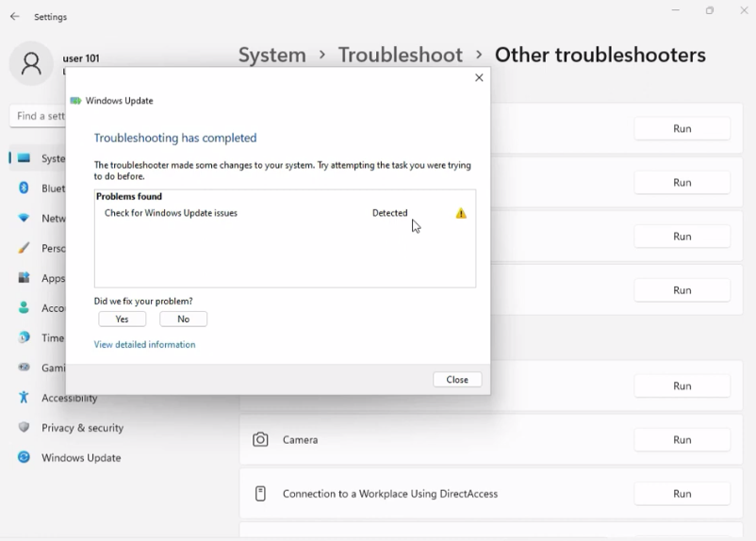Screen dimensions: 756x541
Task: Click the DirectAccess connection icon
Action: click(260, 494)
